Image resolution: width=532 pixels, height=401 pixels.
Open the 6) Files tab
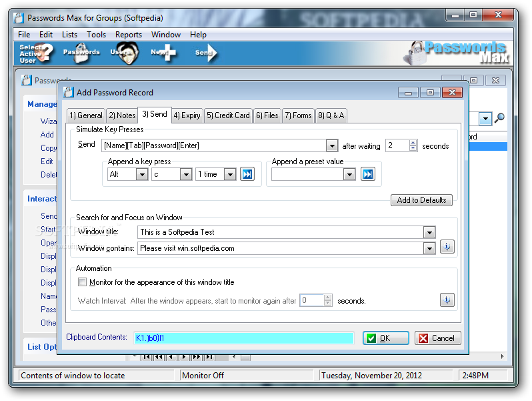(267, 116)
